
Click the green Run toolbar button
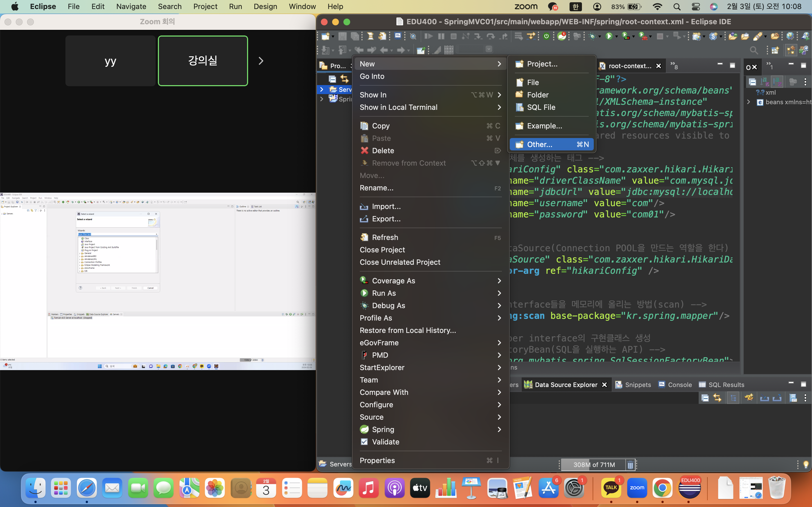click(x=609, y=36)
